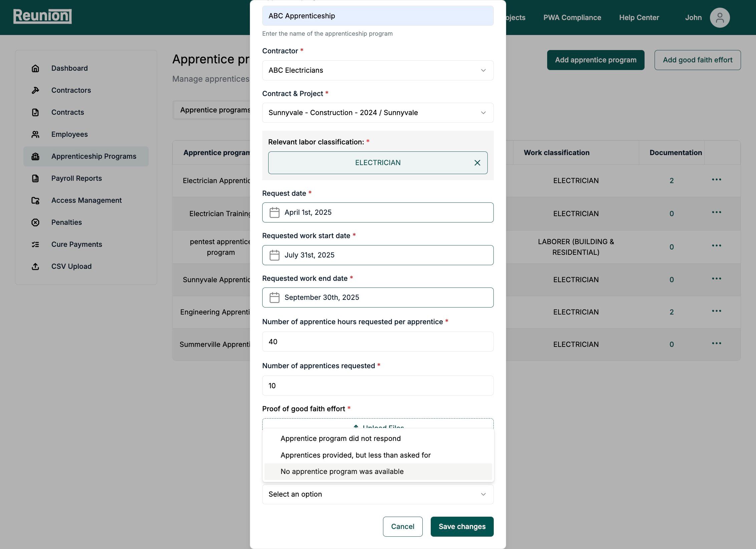Pick 'Apprentices provided, but less than asked for'
Image resolution: width=756 pixels, height=549 pixels.
[x=355, y=455]
